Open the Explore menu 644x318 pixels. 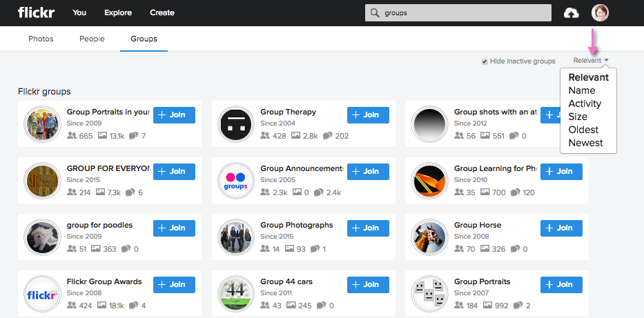tap(118, 12)
